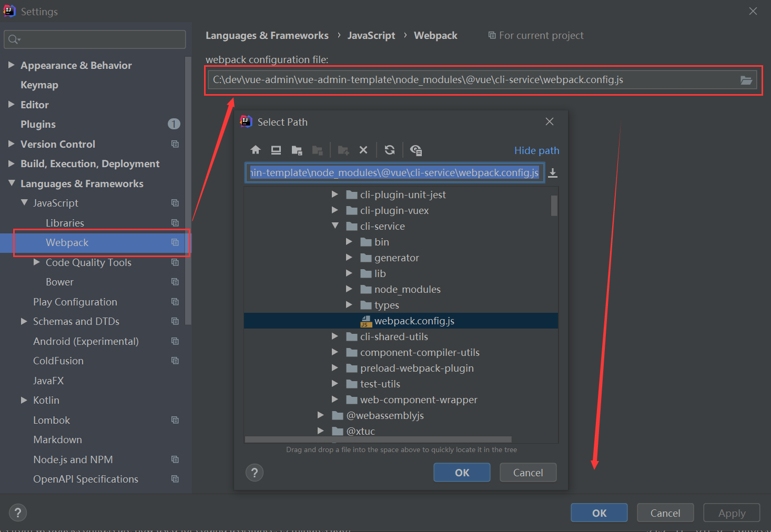Click the help question mark in Select Path dialog
The image size is (771, 532).
click(255, 473)
